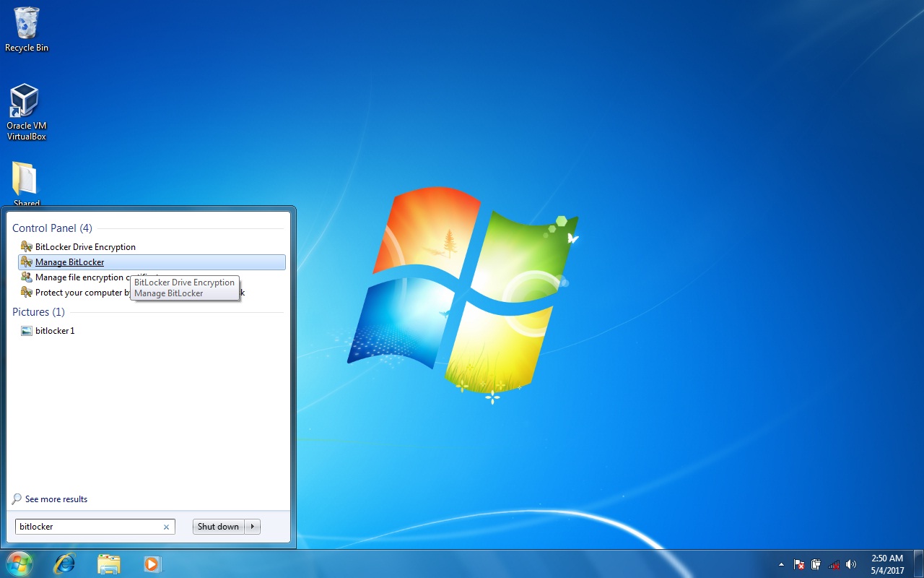Clear the search box with the X
The width and height of the screenshot is (924, 578).
coord(166,527)
